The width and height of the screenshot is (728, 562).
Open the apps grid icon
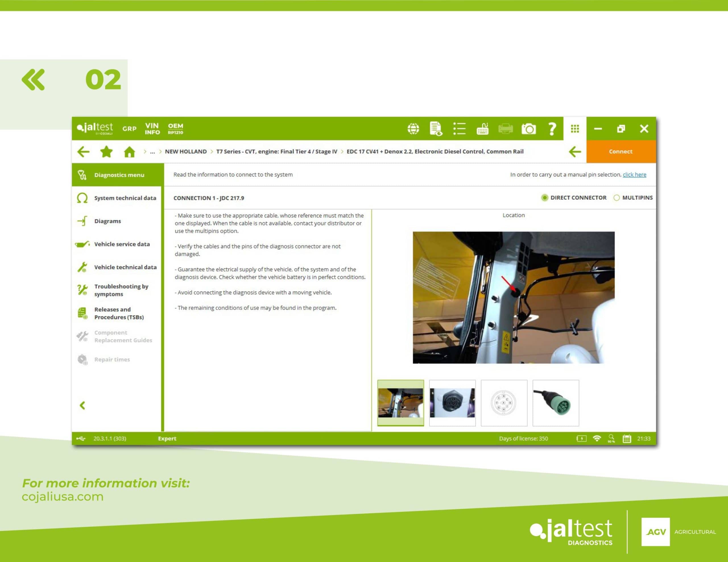(575, 129)
